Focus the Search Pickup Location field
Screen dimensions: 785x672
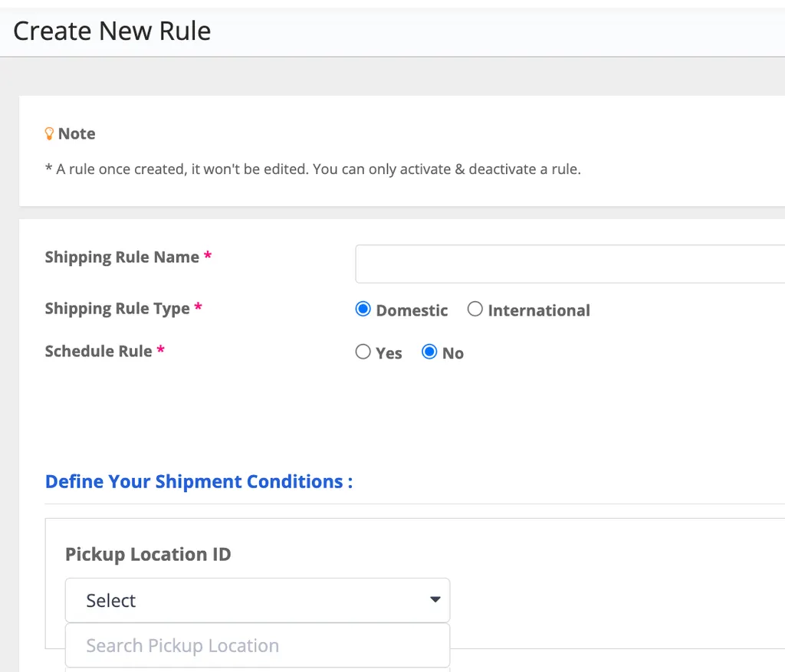point(257,645)
